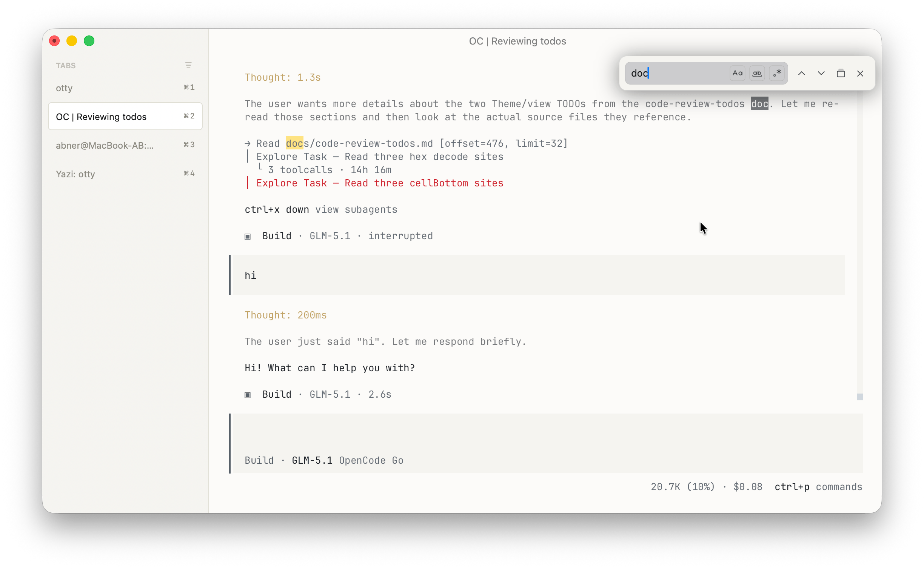
Task: Click the Build agent label in prompt
Action: [259, 460]
